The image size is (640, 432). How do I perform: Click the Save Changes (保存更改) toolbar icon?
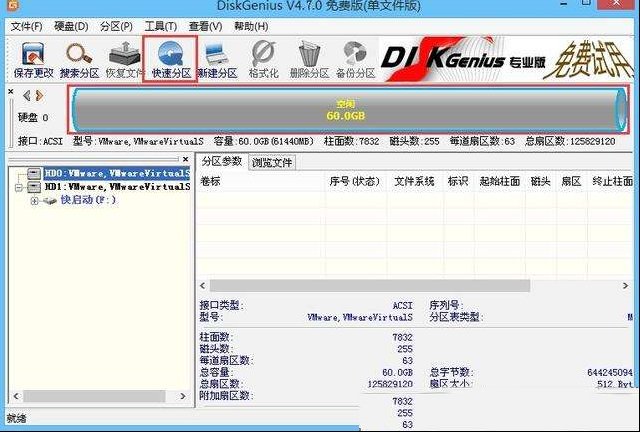click(x=33, y=60)
